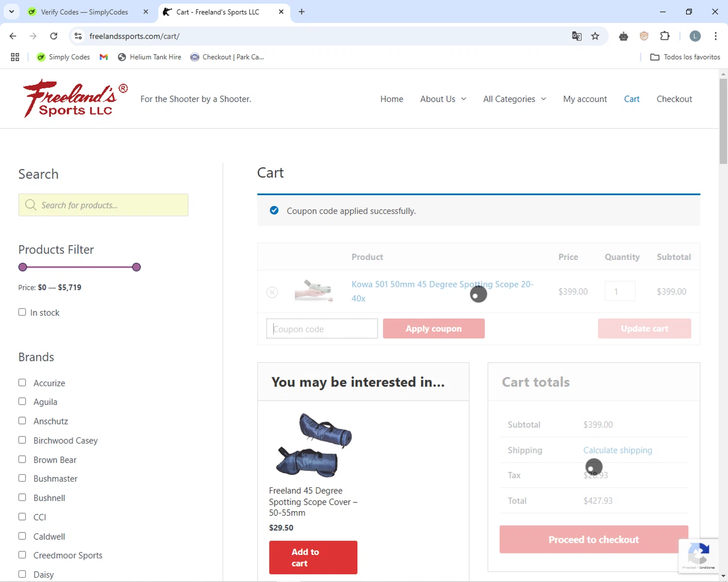Check the Birchwood Casey brand filter
This screenshot has height=582, width=728.
(x=22, y=440)
